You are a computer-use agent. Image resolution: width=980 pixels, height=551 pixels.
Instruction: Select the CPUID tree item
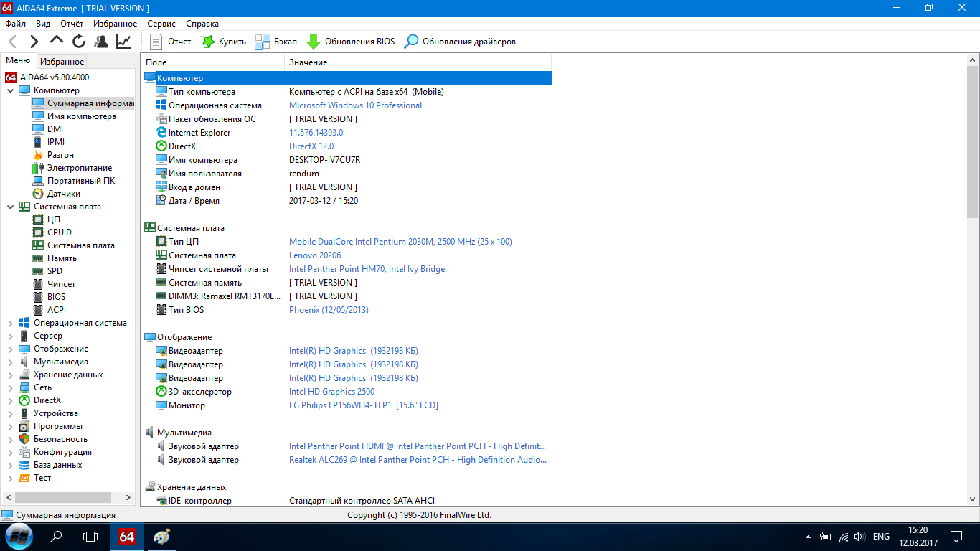60,232
